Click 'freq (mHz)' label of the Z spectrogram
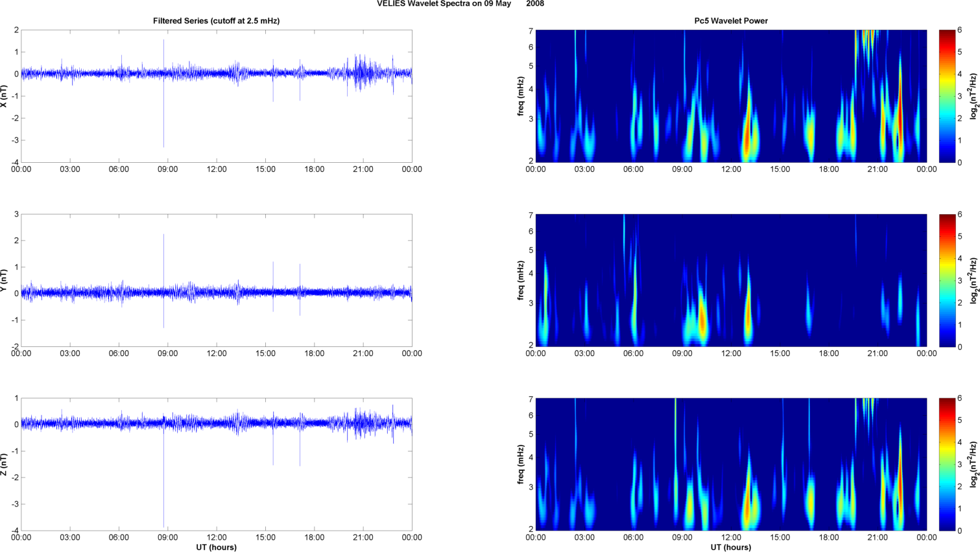 520,464
